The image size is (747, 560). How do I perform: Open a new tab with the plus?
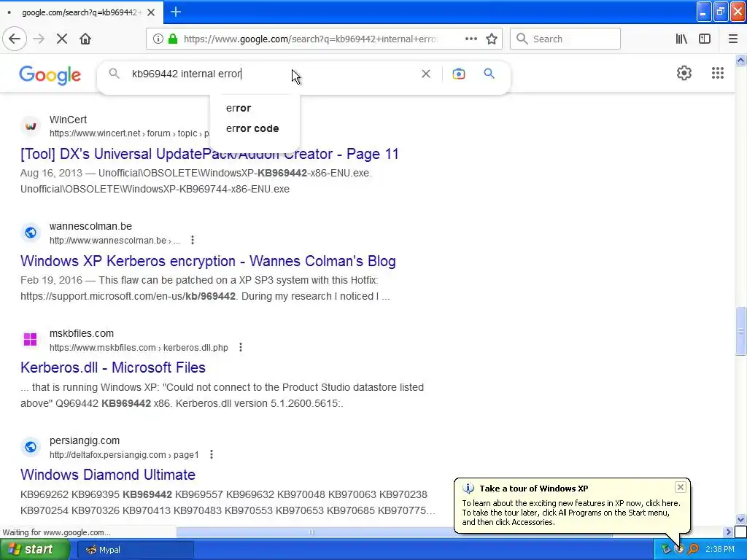pyautogui.click(x=176, y=12)
